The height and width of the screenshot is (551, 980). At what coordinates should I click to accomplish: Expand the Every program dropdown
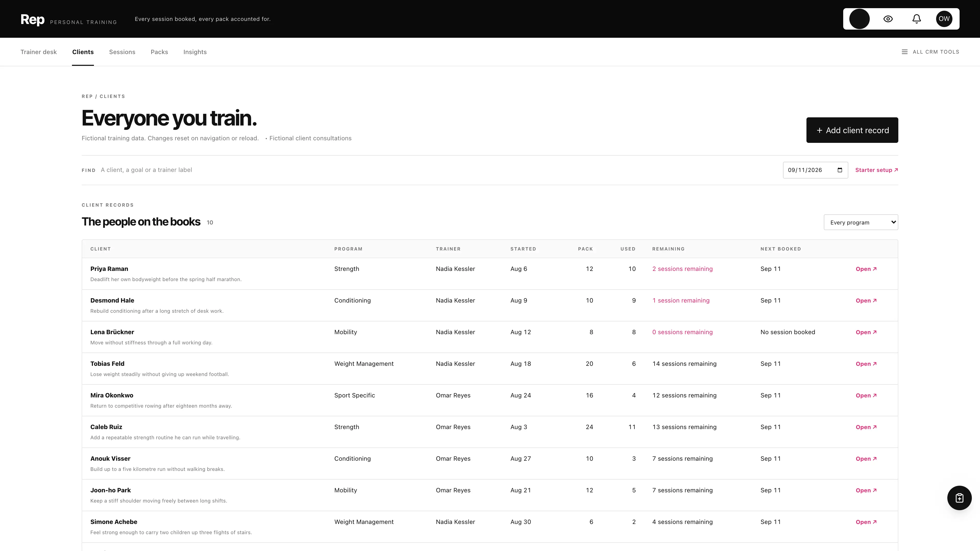click(861, 222)
